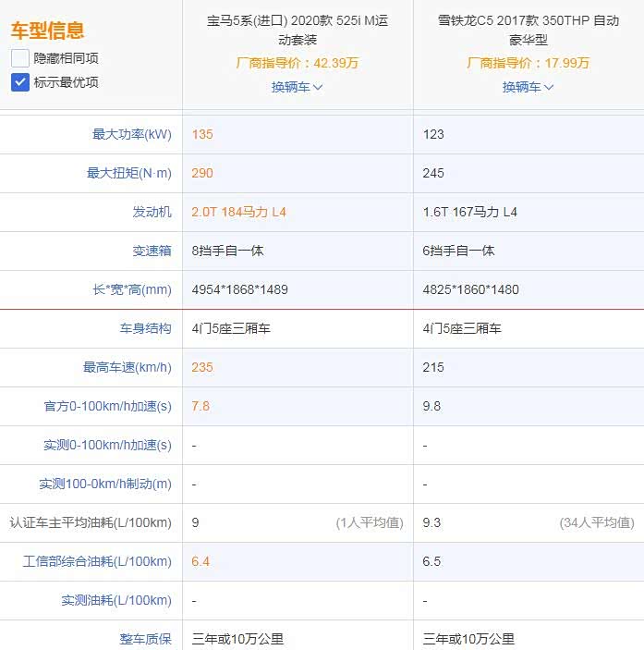
Task: Click the 长*宽*高(mm) row label
Action: pyautogui.click(x=132, y=289)
